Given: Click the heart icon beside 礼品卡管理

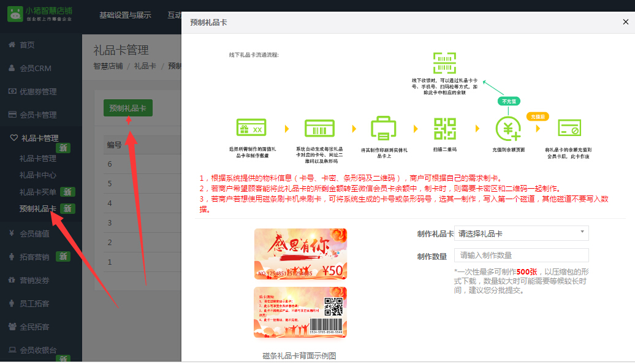Looking at the screenshot, I should point(13,138).
